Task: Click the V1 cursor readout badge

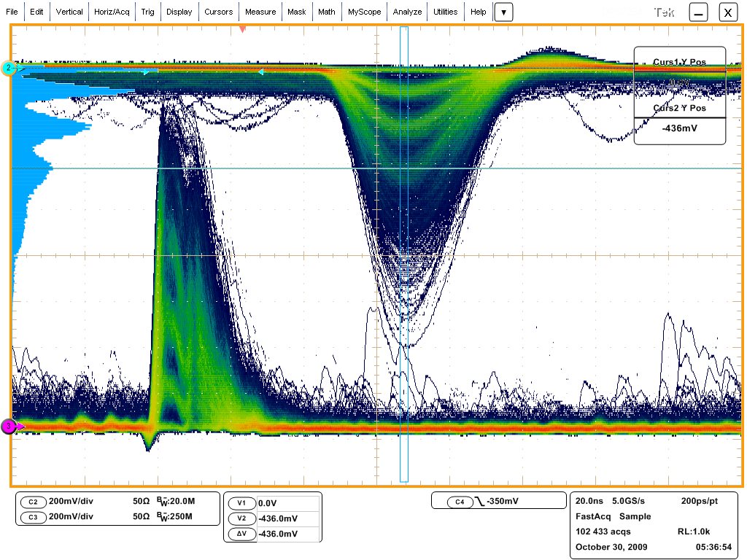Action: pyautogui.click(x=242, y=503)
